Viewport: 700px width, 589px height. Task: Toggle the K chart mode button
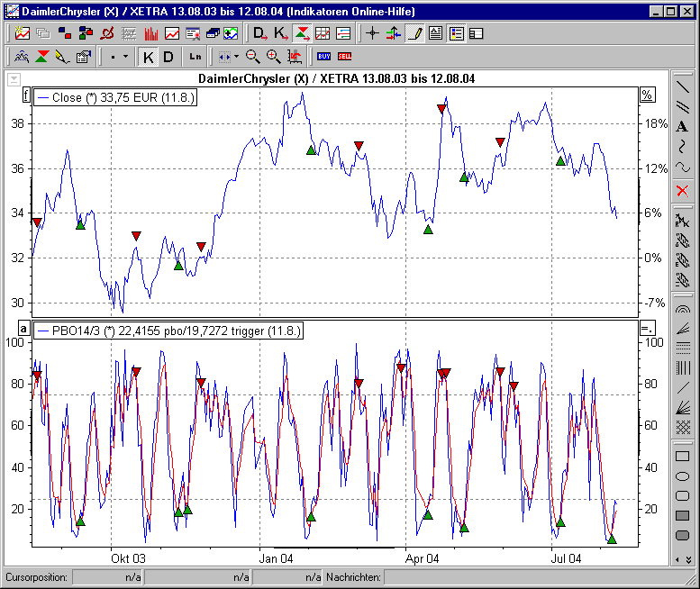[x=149, y=57]
